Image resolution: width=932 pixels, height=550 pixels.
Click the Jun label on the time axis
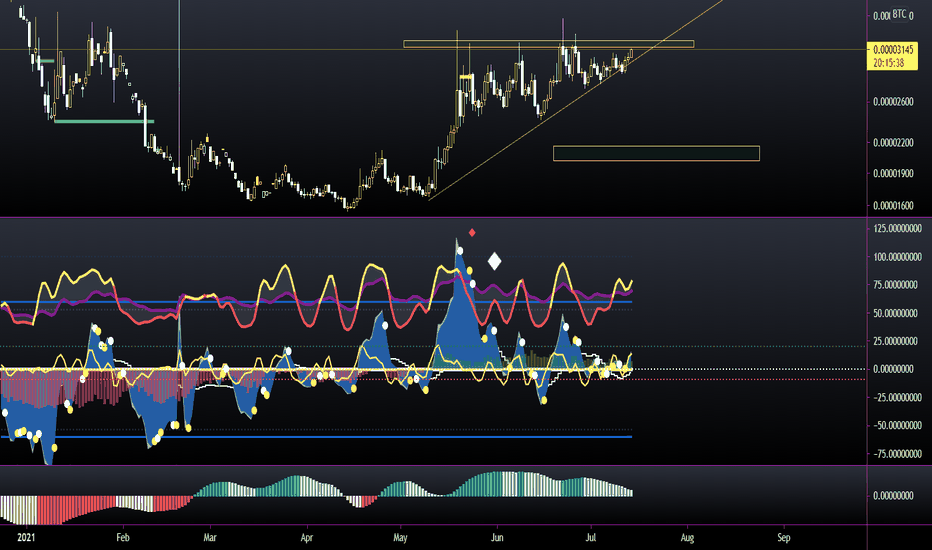[x=497, y=538]
